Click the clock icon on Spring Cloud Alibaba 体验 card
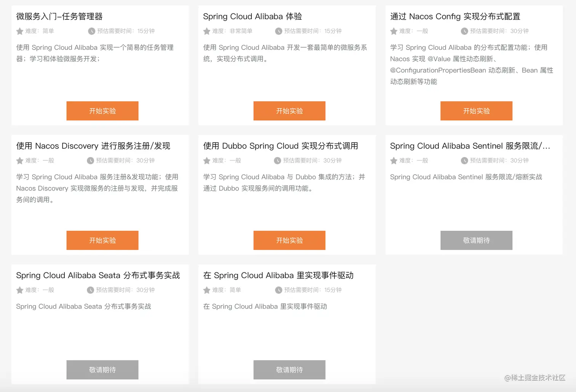The width and height of the screenshot is (576, 392). (x=278, y=31)
